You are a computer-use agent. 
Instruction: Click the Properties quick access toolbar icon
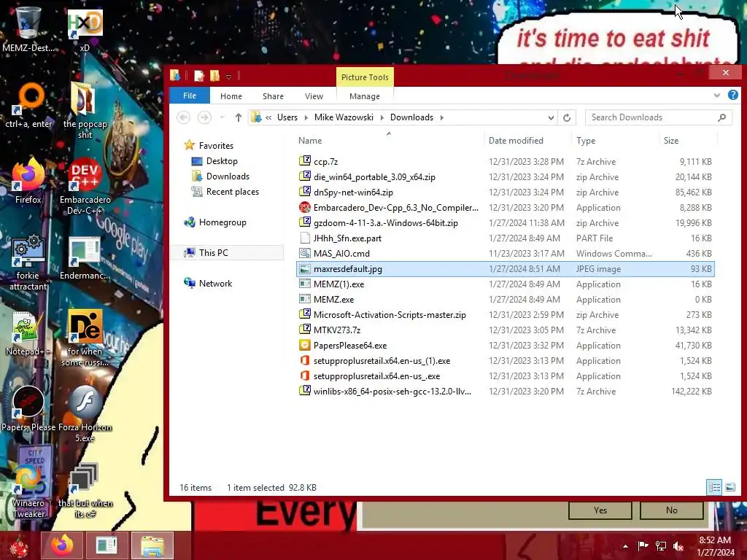pos(199,76)
